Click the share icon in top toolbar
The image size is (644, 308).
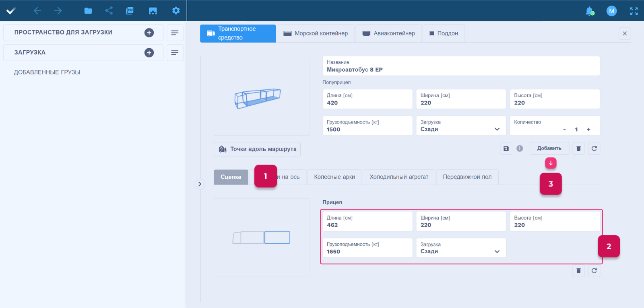tap(109, 11)
